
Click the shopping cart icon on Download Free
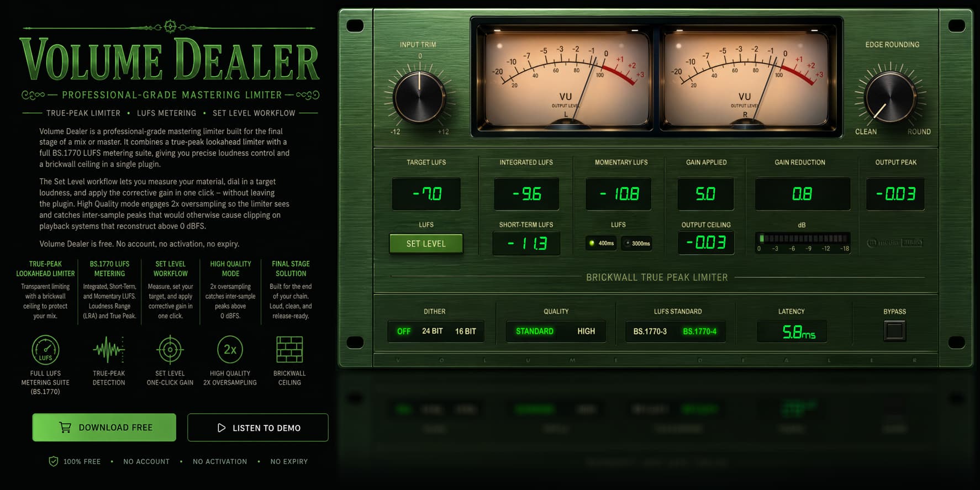click(65, 428)
